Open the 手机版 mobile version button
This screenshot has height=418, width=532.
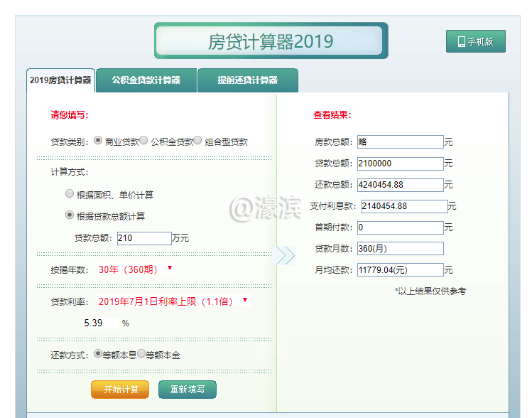476,41
